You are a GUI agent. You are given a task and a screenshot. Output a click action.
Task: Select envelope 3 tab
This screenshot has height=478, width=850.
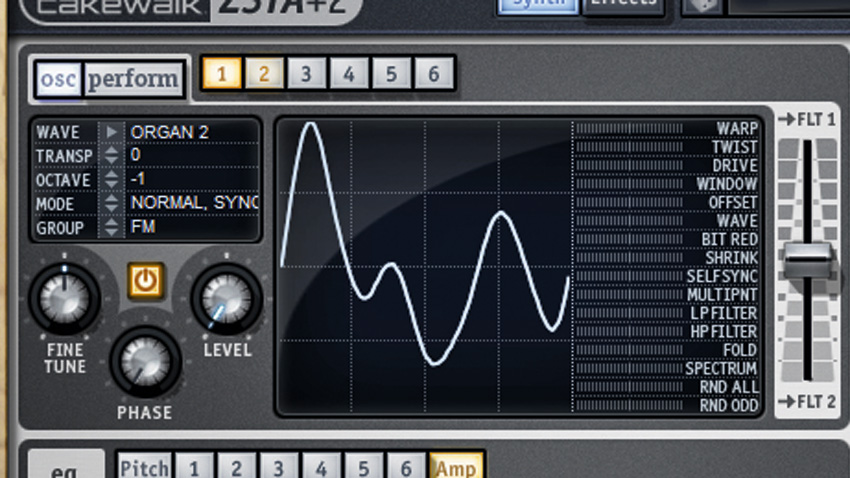279,467
